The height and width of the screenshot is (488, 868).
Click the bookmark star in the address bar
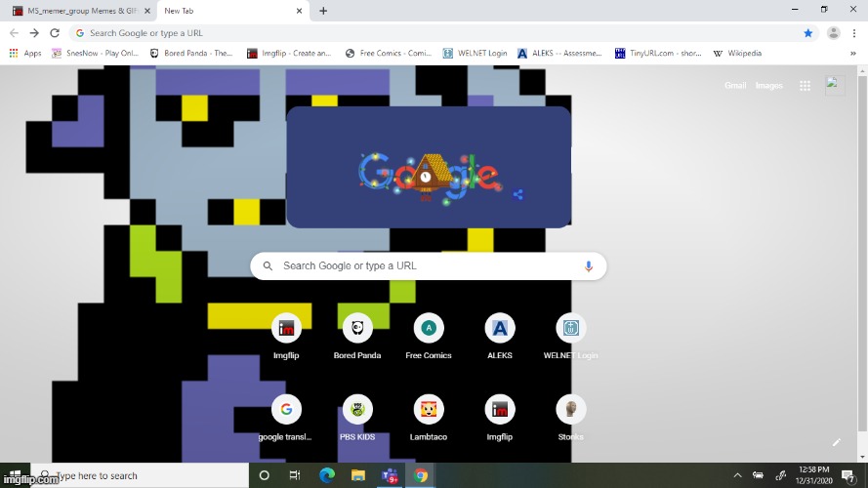click(x=807, y=33)
